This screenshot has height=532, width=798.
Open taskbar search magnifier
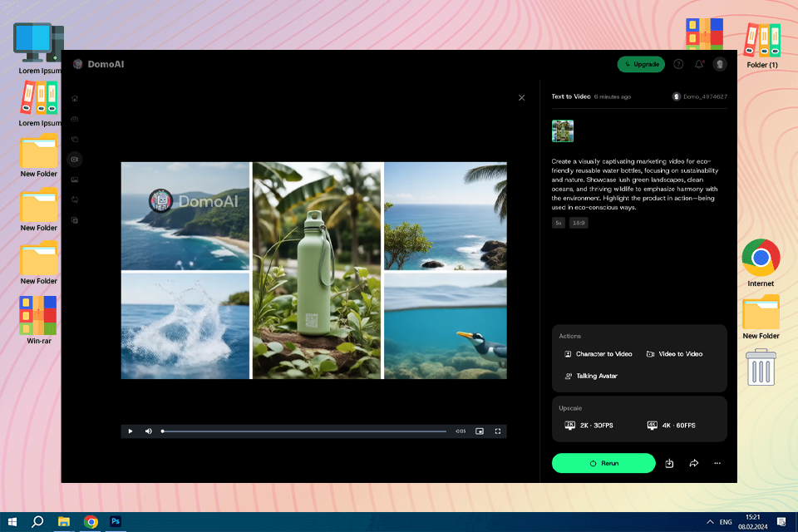point(37,522)
